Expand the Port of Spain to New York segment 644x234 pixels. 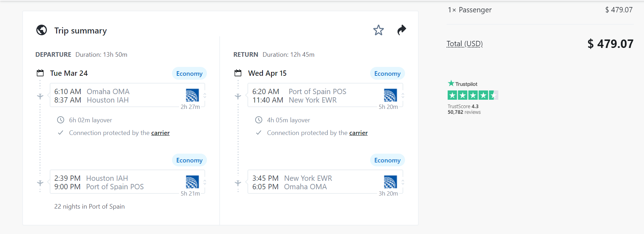pos(403,96)
